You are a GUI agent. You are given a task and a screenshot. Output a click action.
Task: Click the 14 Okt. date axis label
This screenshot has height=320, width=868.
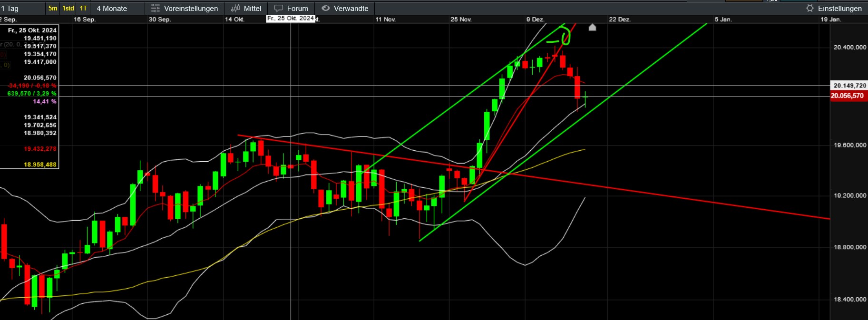[234, 19]
